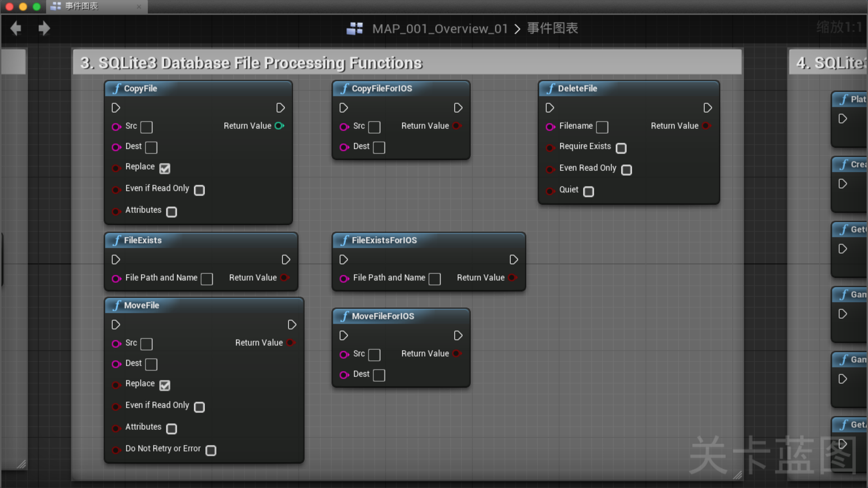Click the exec output pin of the MoveFile node

[x=292, y=324]
